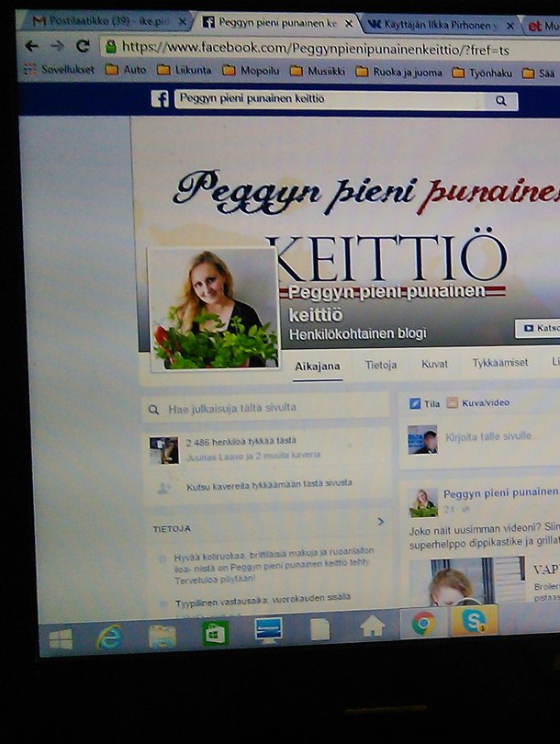Click the blank document taskbar icon
The height and width of the screenshot is (744, 560).
320,629
